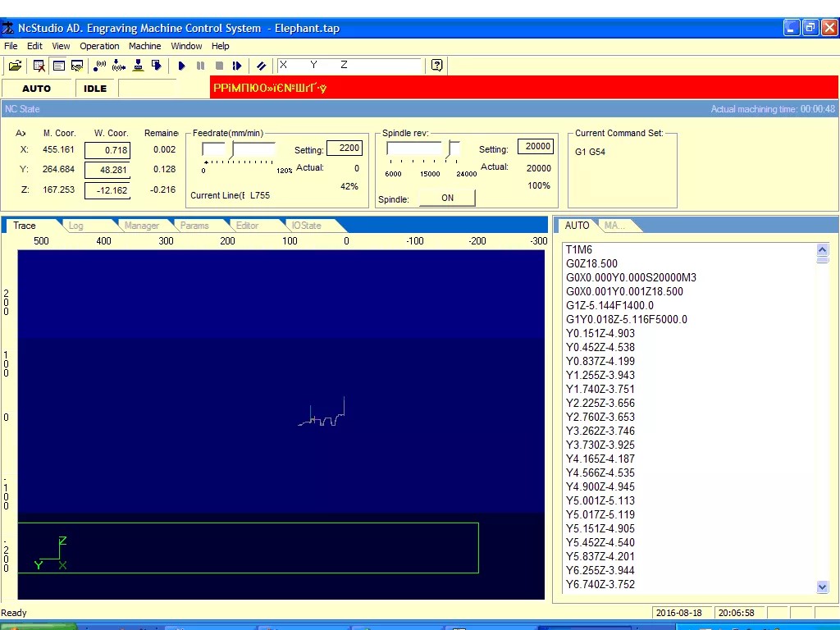Select the AUTO tab above the G-code list
Screen dimensions: 840x630
[577, 226]
